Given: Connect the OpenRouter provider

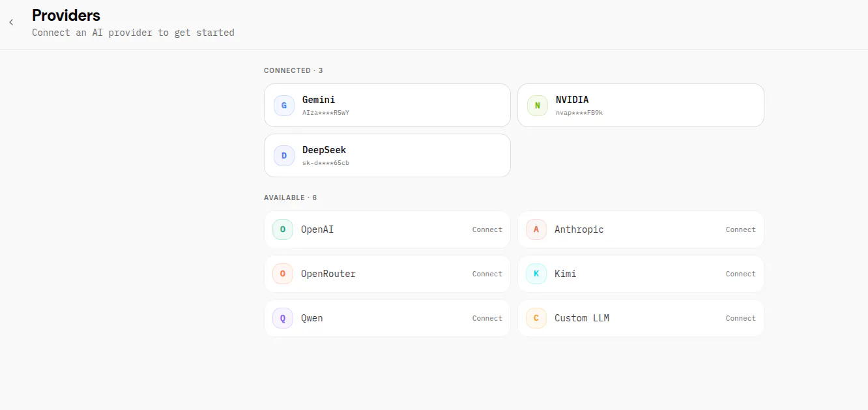Looking at the screenshot, I should click(487, 274).
